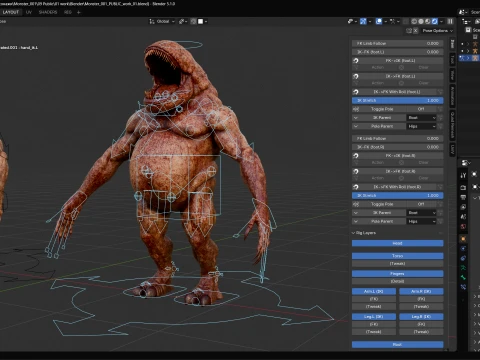Open the UV workspace tab
The height and width of the screenshot is (360, 480).
click(29, 12)
